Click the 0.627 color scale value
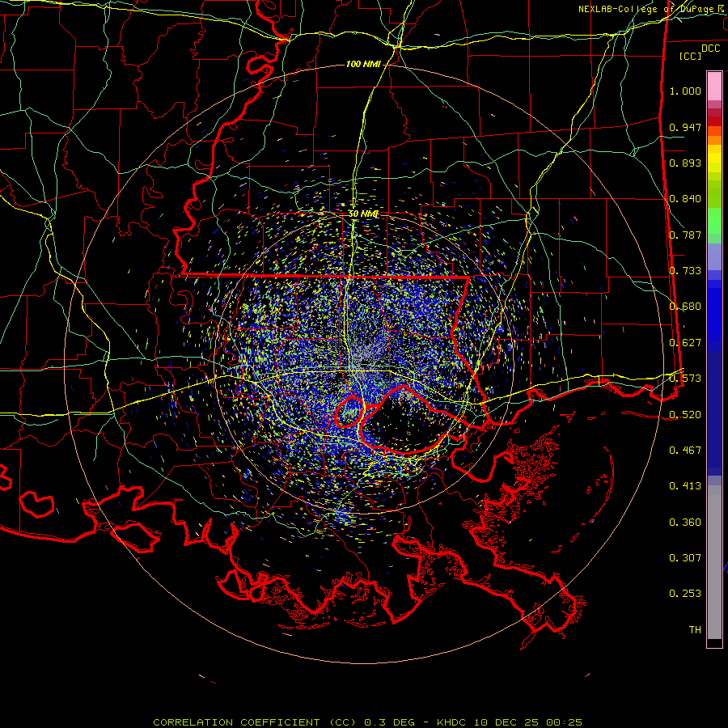Viewport: 728px width, 728px height. click(x=685, y=343)
